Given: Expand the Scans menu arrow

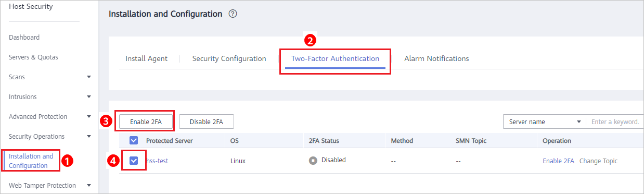Looking at the screenshot, I should (89, 77).
